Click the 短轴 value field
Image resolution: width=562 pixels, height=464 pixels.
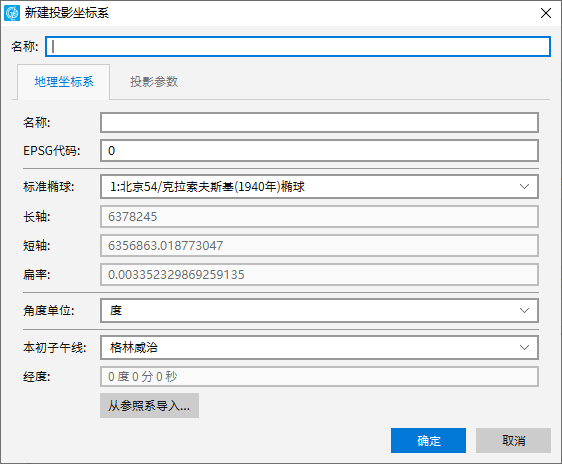point(319,245)
